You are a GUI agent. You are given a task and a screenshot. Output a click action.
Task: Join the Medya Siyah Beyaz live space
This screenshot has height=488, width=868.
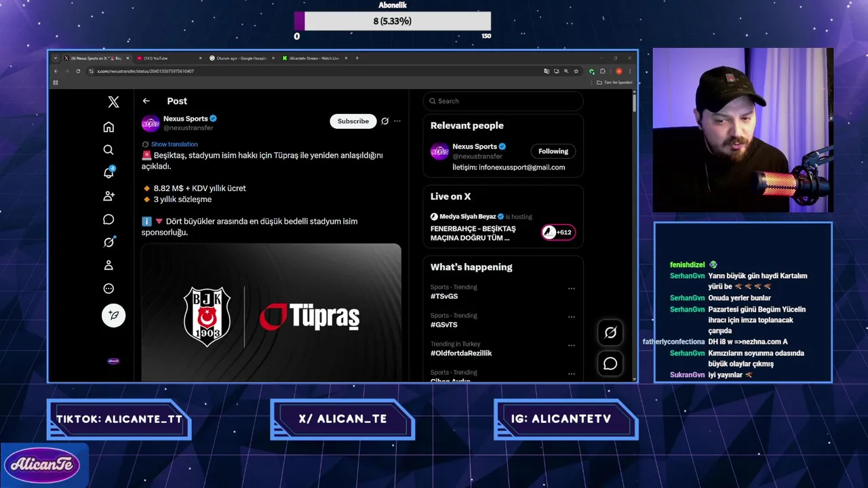[x=503, y=228]
